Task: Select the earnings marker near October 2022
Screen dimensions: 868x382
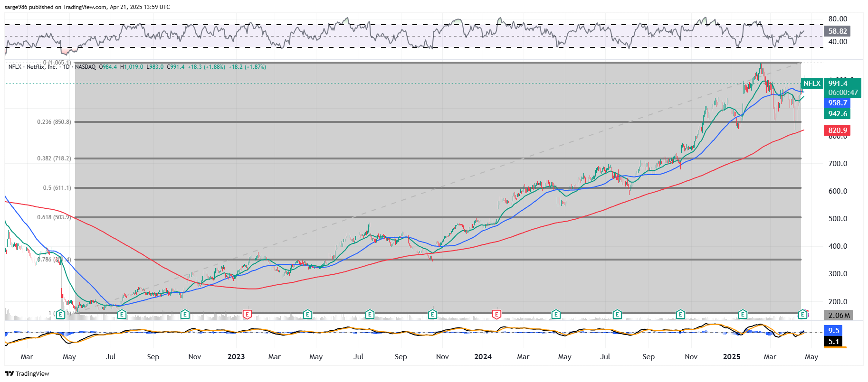Action: pos(185,314)
